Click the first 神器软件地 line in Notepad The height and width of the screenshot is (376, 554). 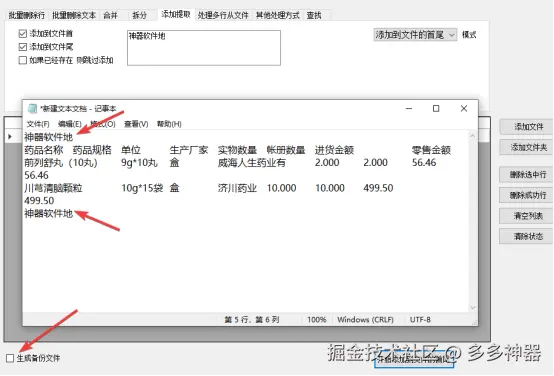click(x=48, y=137)
